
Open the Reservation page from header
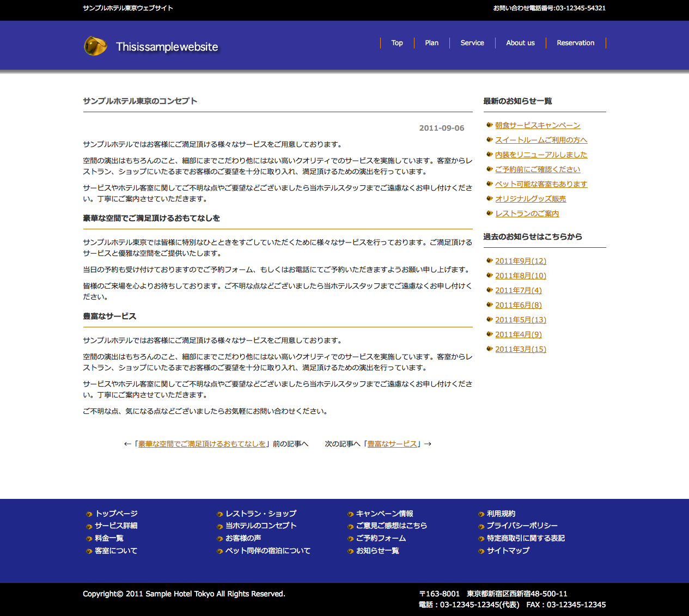coord(575,43)
